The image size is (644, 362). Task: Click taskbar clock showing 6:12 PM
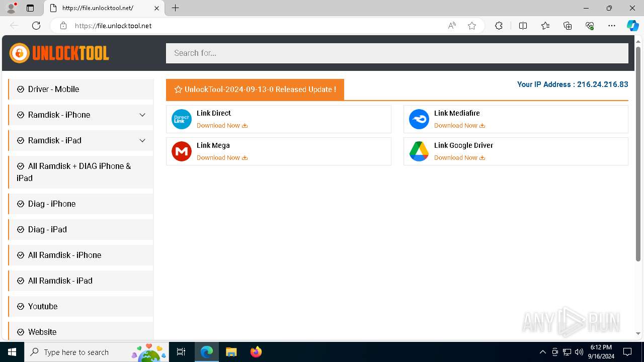(601, 352)
